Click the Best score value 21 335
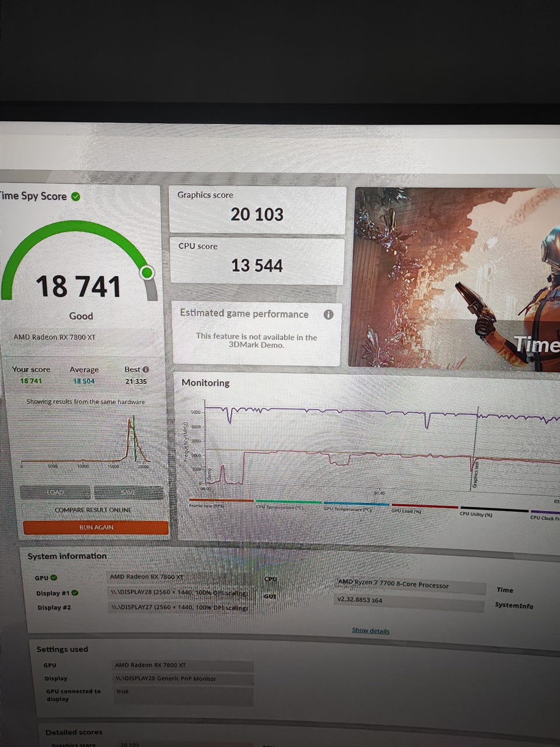The image size is (560, 747). (x=136, y=381)
